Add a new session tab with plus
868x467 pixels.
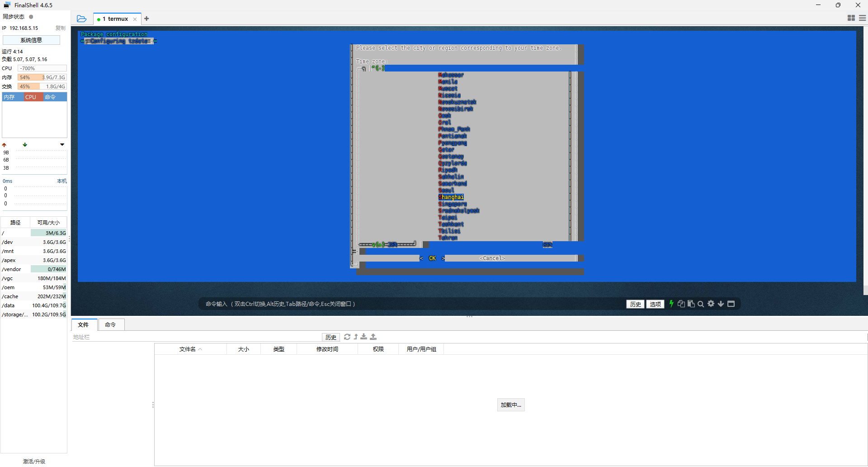tap(146, 19)
